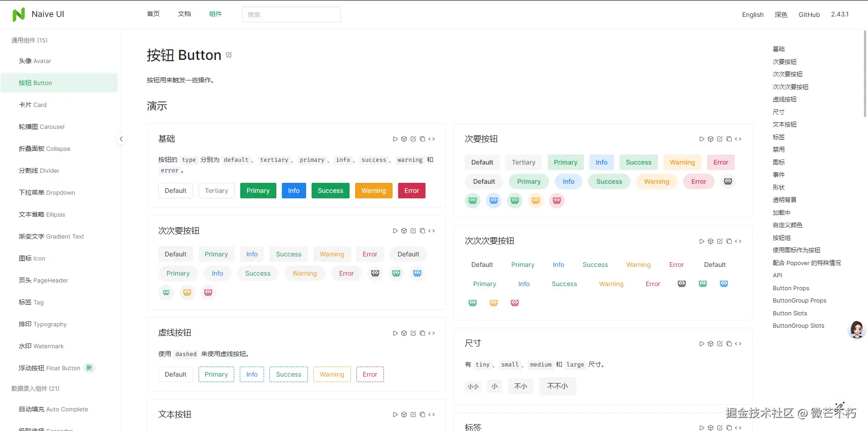
Task: Click the dashed Warning button in 虚线按钮 card
Action: (332, 374)
